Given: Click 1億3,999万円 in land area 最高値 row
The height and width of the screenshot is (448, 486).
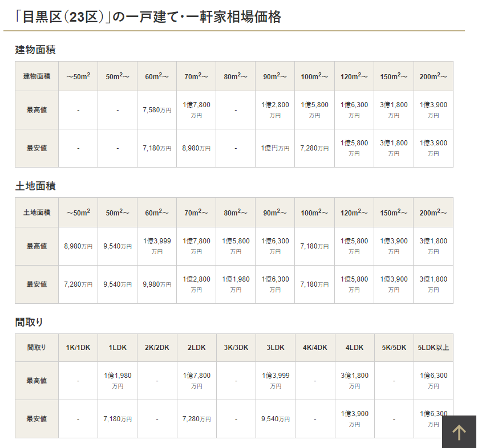Looking at the screenshot, I should [x=157, y=246].
